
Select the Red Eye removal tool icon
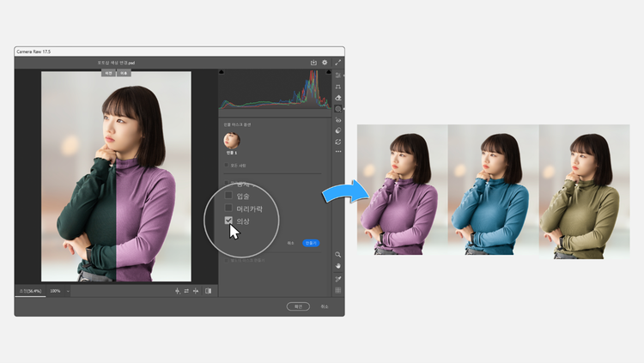coord(338,120)
